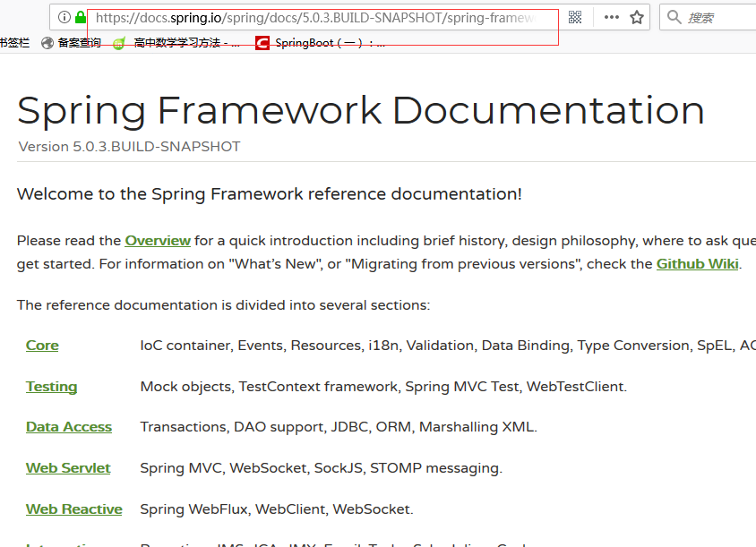This screenshot has height=547, width=756.
Task: Visit the Web Reactive section link
Action: 74,509
